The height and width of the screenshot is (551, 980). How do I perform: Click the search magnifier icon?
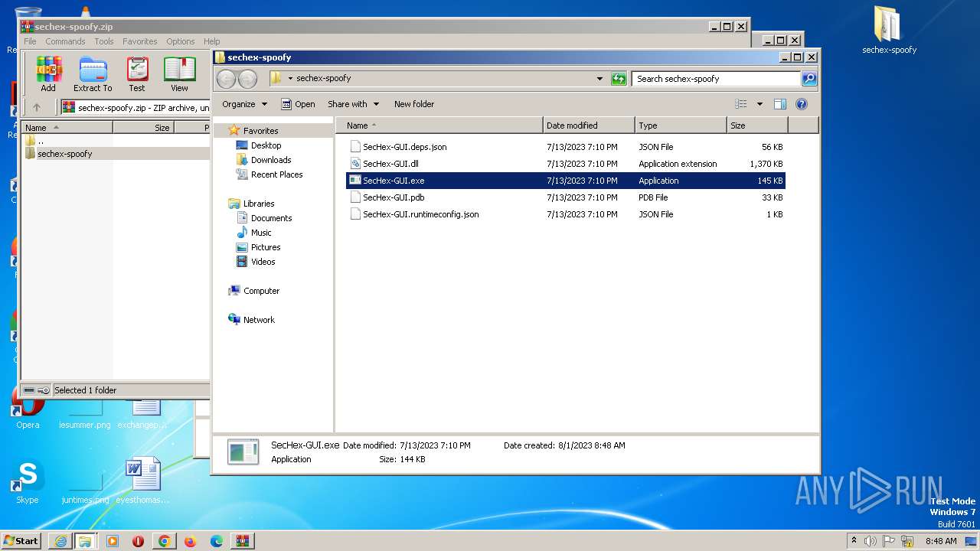(809, 79)
